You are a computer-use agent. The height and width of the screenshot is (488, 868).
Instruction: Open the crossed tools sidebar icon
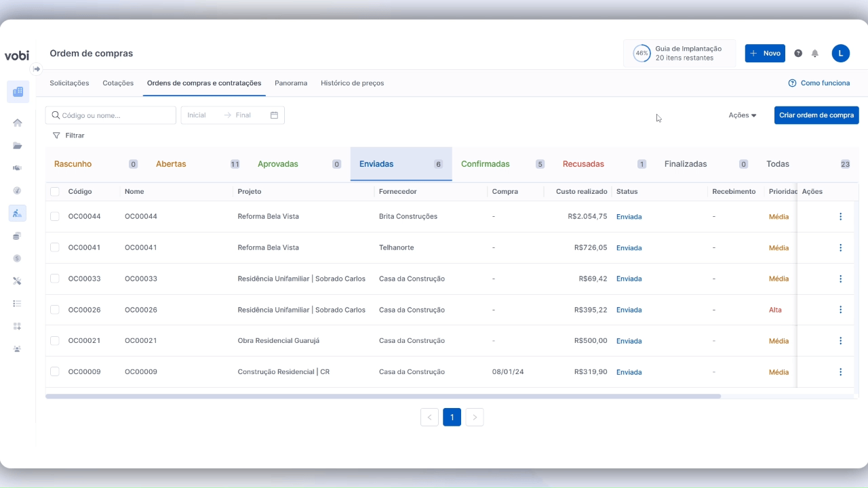pyautogui.click(x=18, y=281)
